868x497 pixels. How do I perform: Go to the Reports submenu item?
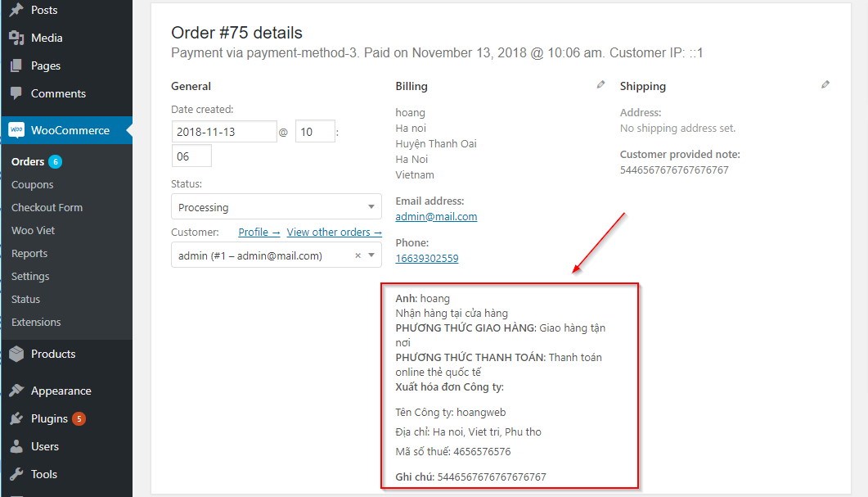[29, 254]
